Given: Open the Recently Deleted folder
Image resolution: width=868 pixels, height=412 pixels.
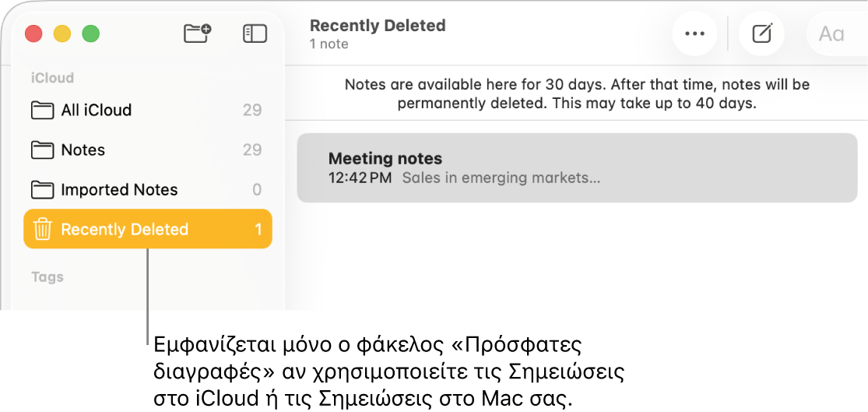Looking at the screenshot, I should (125, 229).
